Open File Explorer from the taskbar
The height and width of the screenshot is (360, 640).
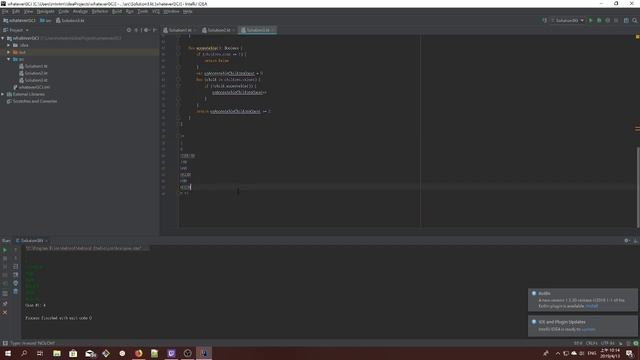point(57,353)
